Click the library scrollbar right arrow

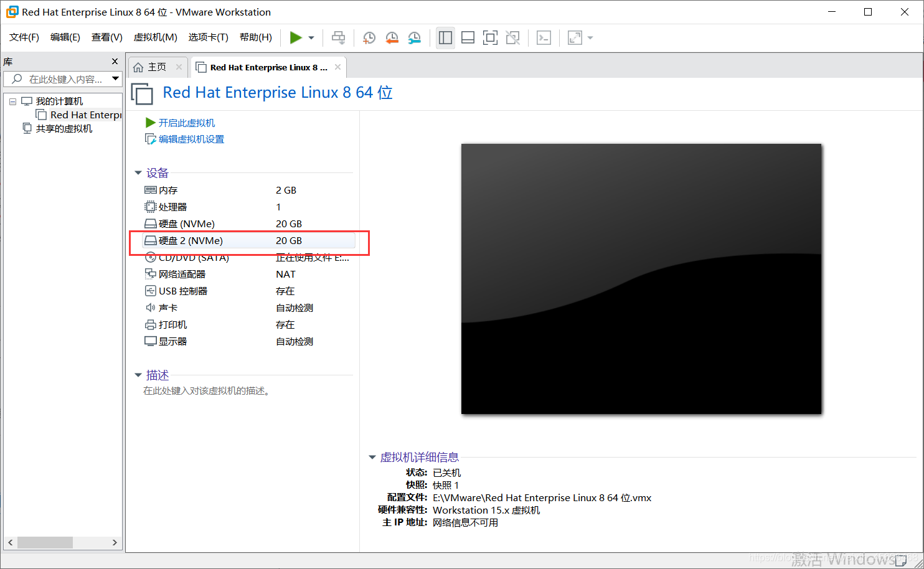pyautogui.click(x=115, y=542)
